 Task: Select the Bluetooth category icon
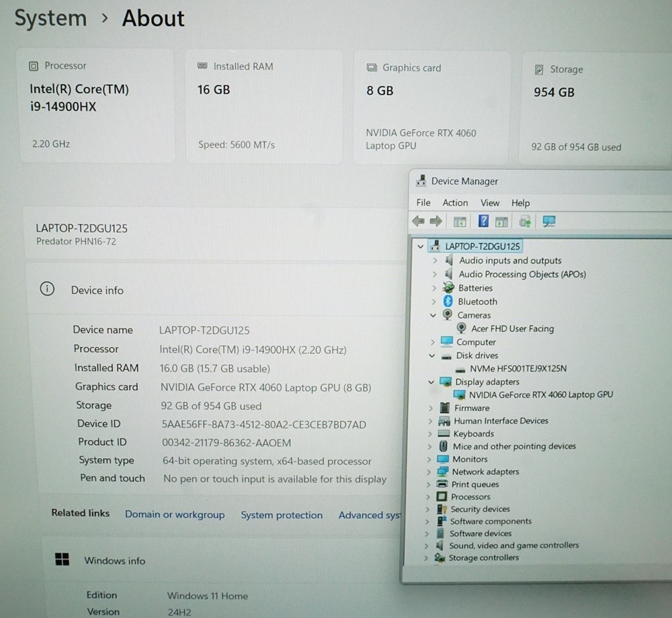click(x=448, y=301)
